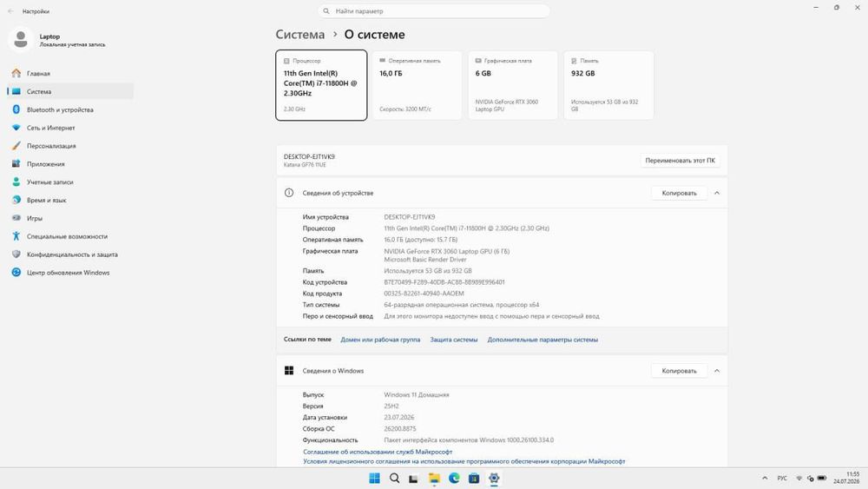This screenshot has width=868, height=489.
Task: Click Система in the breadcrumb
Action: [300, 35]
